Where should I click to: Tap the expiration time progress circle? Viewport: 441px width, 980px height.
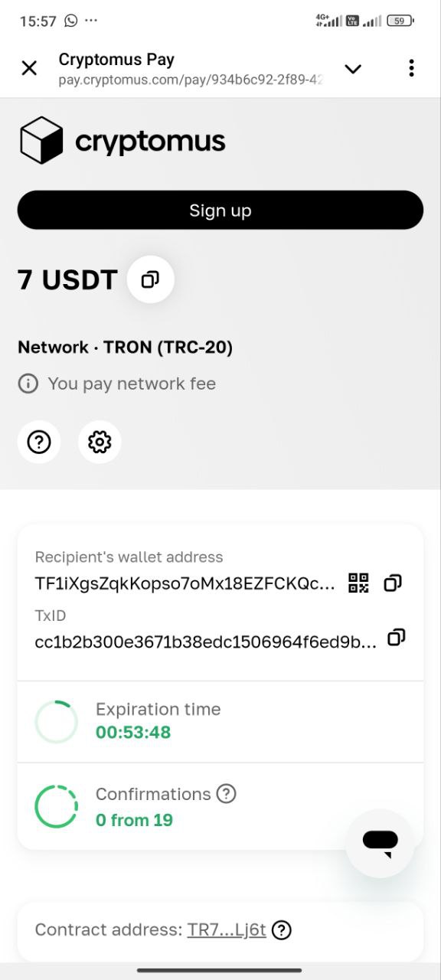coord(57,721)
